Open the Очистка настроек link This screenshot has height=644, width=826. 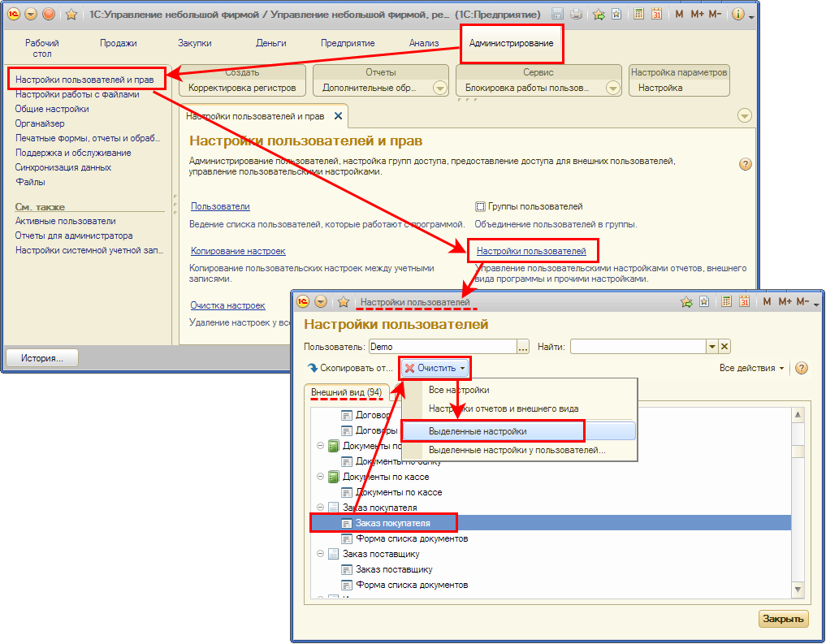(227, 305)
